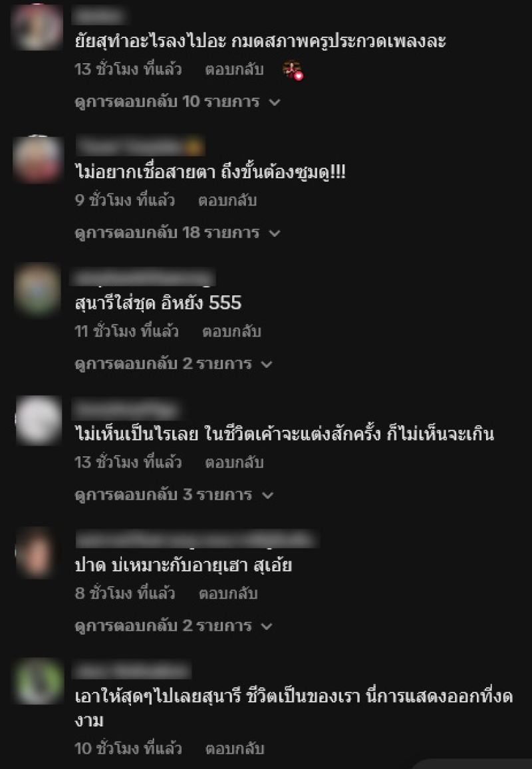This screenshot has height=769, width=532.
Task: Open blurred username above ไม่อยากเชื่อสายตา comment
Action: [140, 146]
